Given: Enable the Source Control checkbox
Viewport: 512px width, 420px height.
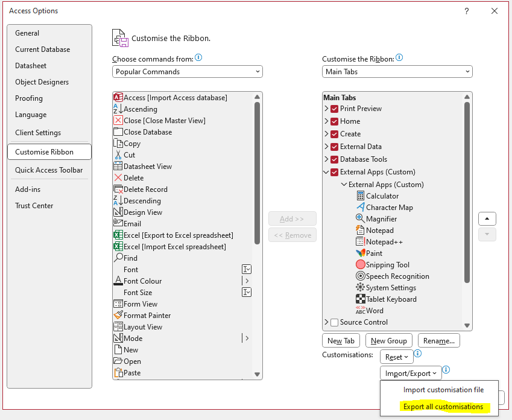Looking at the screenshot, I should tap(334, 322).
